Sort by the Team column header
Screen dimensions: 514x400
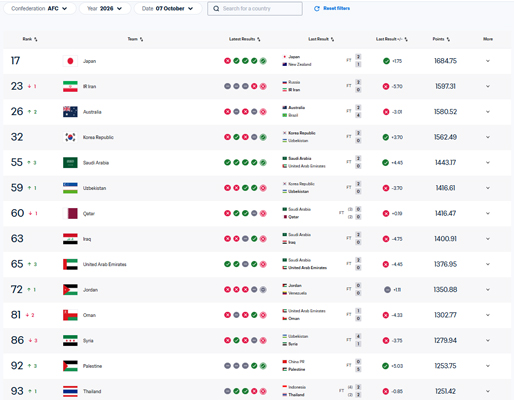coord(135,39)
